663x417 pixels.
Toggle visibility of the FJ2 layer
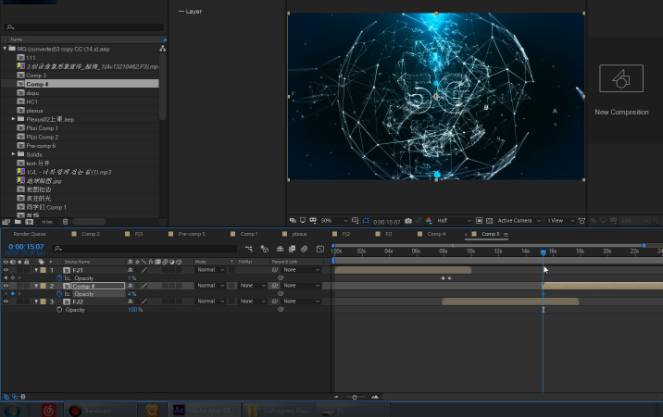(x=6, y=301)
